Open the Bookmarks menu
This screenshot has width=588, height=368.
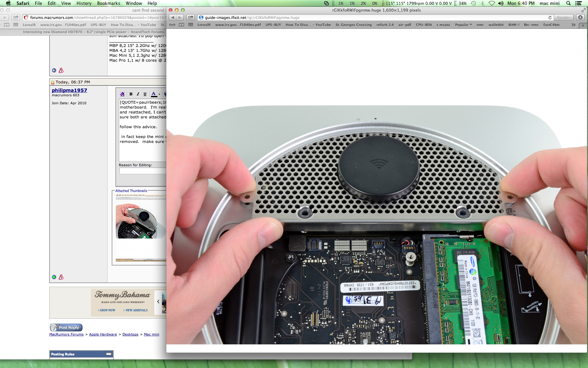[x=108, y=3]
